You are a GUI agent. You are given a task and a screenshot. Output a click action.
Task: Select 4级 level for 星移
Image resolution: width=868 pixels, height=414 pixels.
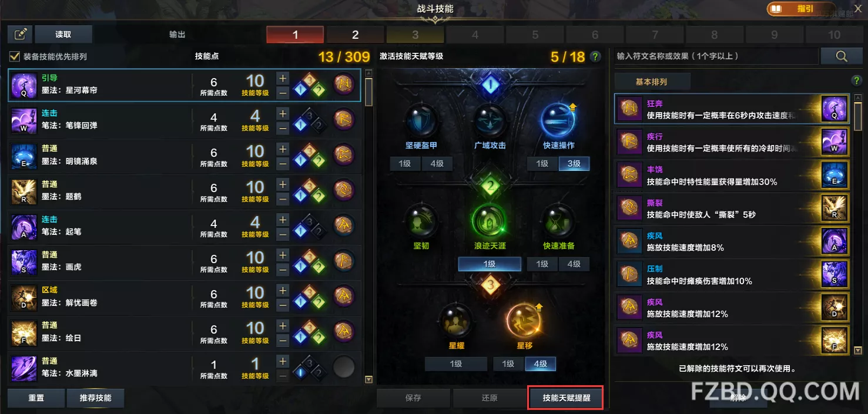[x=540, y=364]
